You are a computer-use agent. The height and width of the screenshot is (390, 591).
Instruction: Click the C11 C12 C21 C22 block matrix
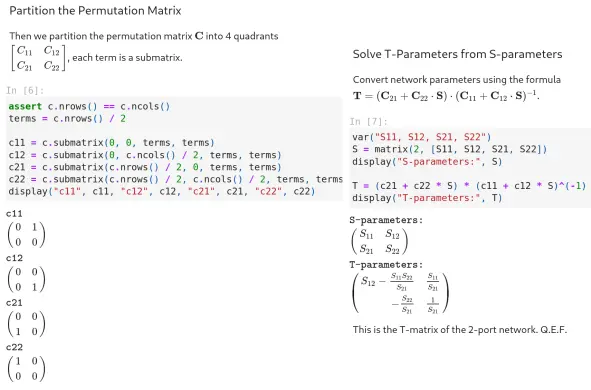pos(38,58)
